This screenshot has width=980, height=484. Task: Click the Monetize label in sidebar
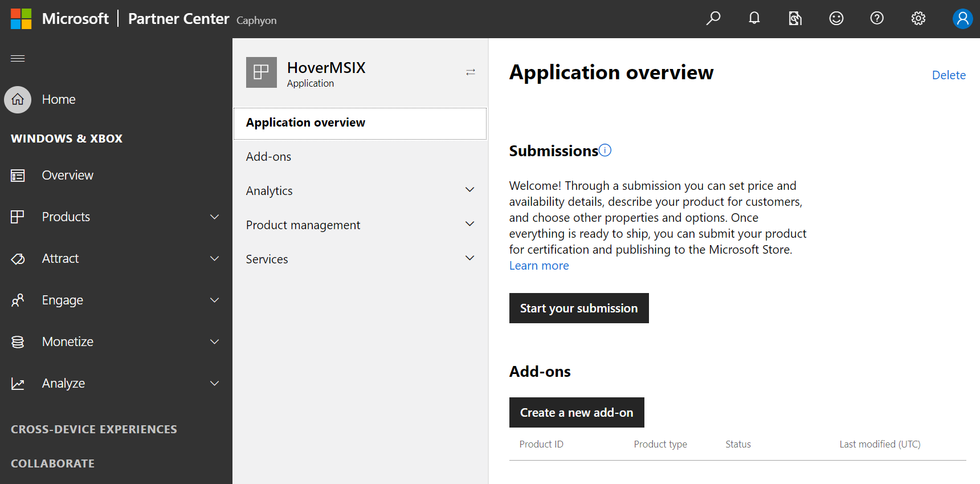coord(68,341)
